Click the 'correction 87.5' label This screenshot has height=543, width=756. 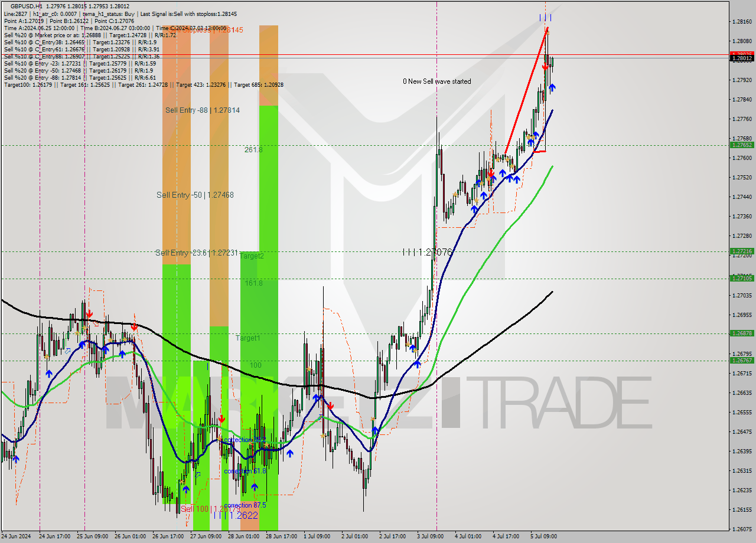245,505
